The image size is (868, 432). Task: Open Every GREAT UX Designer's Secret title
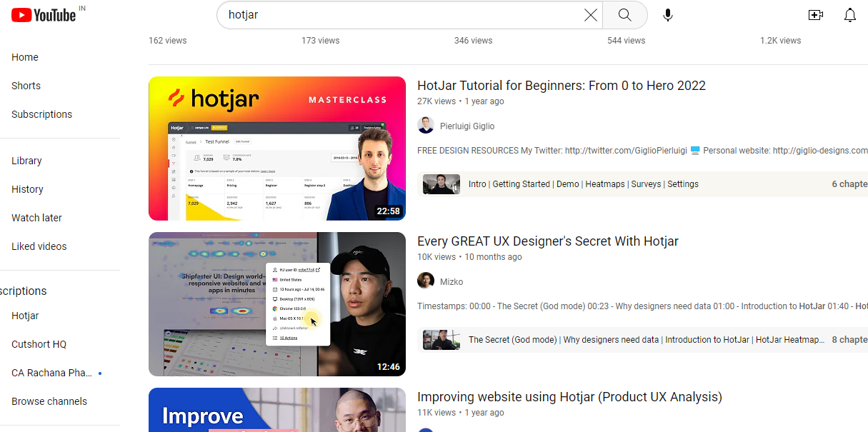pyautogui.click(x=548, y=241)
